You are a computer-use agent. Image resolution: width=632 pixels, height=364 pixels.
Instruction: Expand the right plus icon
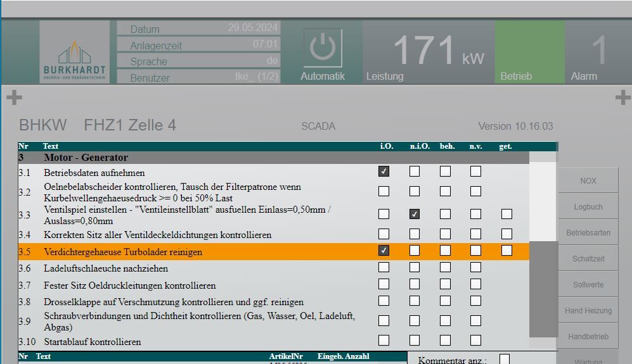point(622,97)
